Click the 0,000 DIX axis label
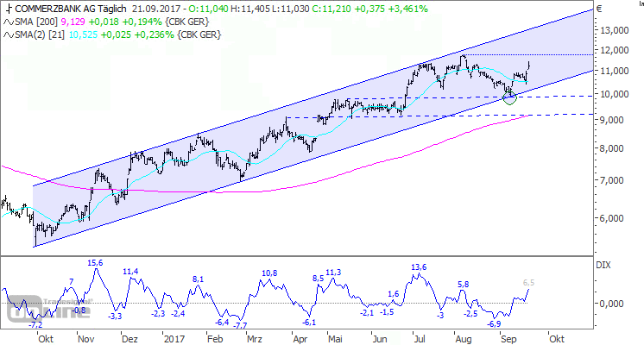The height and width of the screenshot is (345, 644). click(612, 304)
